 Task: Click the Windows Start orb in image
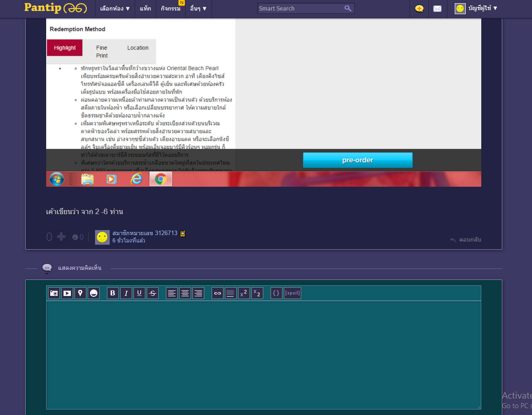[x=57, y=179]
